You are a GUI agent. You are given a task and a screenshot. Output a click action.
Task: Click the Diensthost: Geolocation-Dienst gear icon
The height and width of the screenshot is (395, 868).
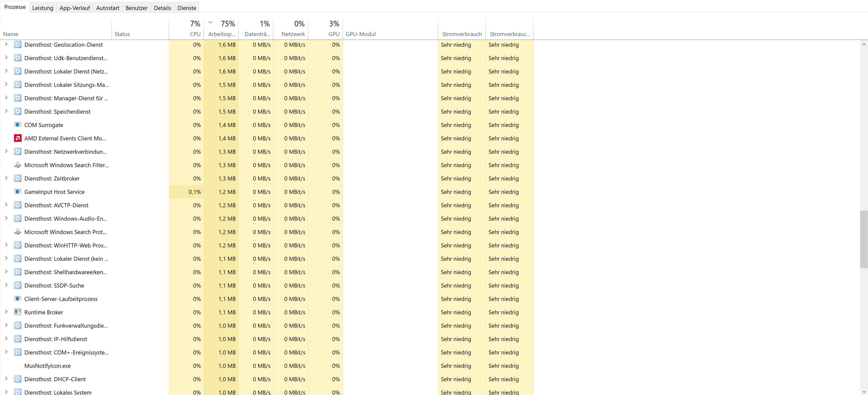(x=18, y=45)
